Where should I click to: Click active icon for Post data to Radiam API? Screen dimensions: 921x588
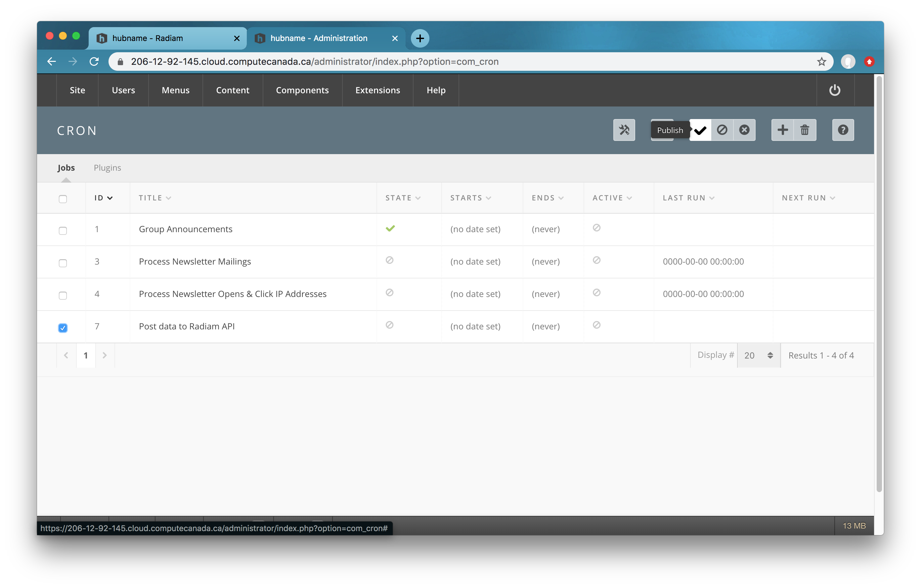pyautogui.click(x=597, y=325)
